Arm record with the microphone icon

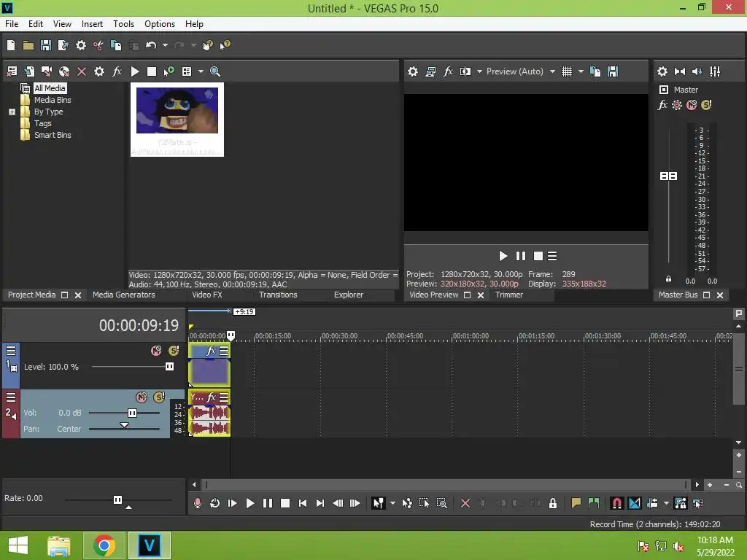tap(197, 503)
